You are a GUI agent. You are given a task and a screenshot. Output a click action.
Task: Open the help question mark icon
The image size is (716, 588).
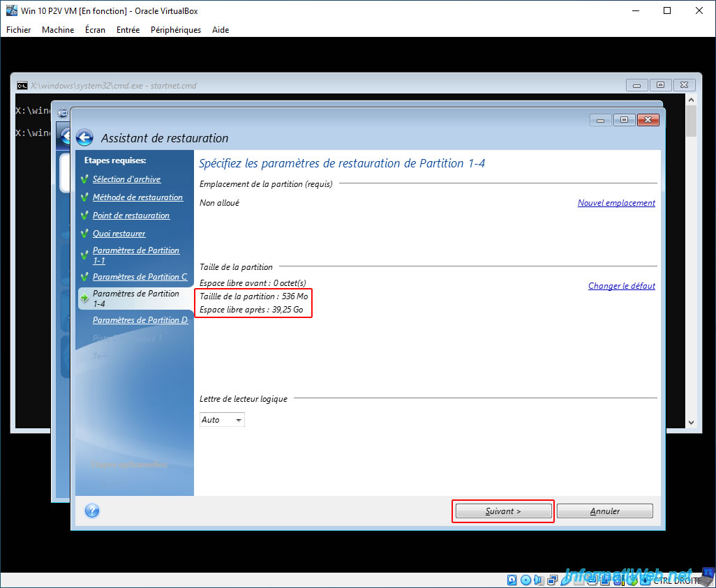click(x=92, y=511)
